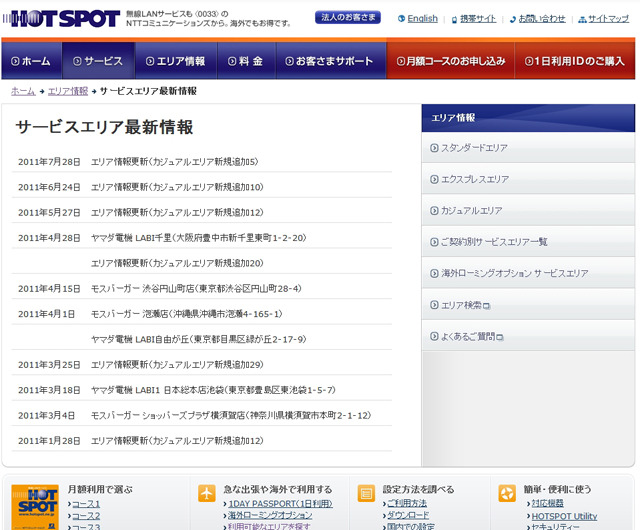This screenshot has height=530, width=640.
Task: Click the phone icon beside お問い合わせ
Action: (513, 19)
